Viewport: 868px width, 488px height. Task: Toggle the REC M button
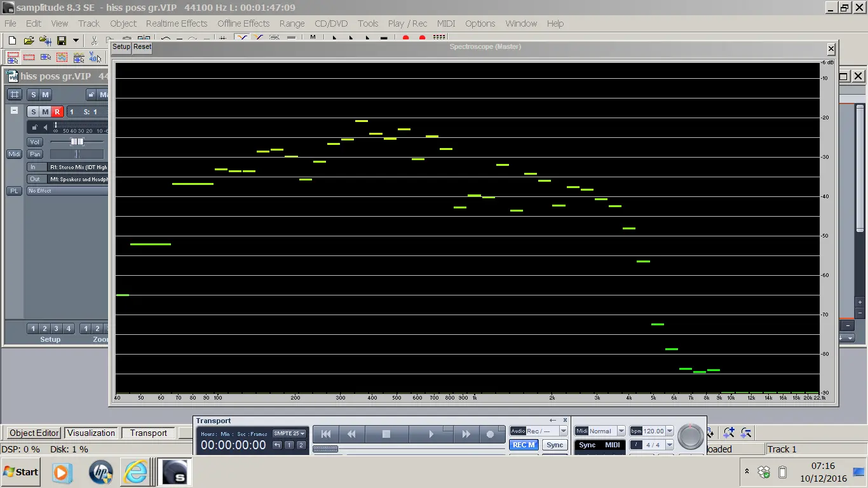point(523,445)
